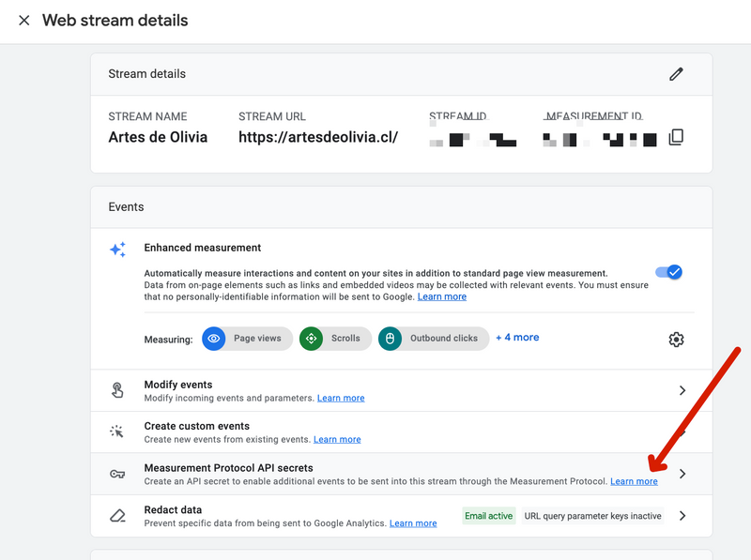Open Enhanced measurement settings gear
751x560 pixels.
[x=676, y=340]
